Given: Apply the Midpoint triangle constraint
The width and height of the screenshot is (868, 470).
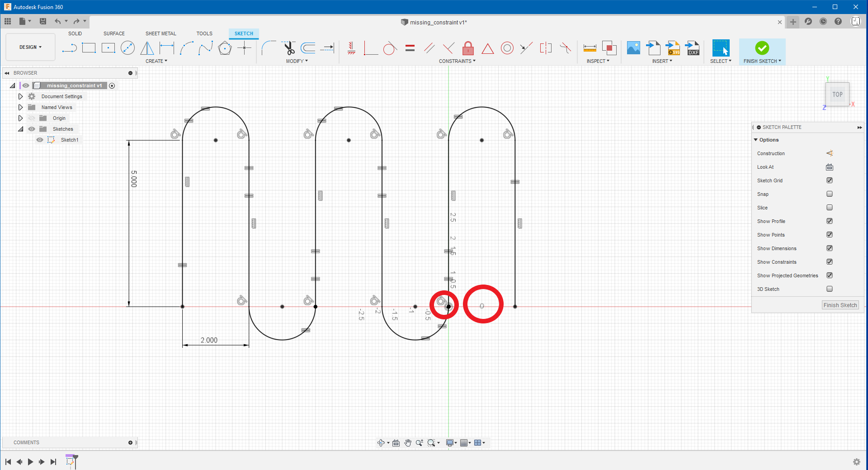Looking at the screenshot, I should coord(488,48).
